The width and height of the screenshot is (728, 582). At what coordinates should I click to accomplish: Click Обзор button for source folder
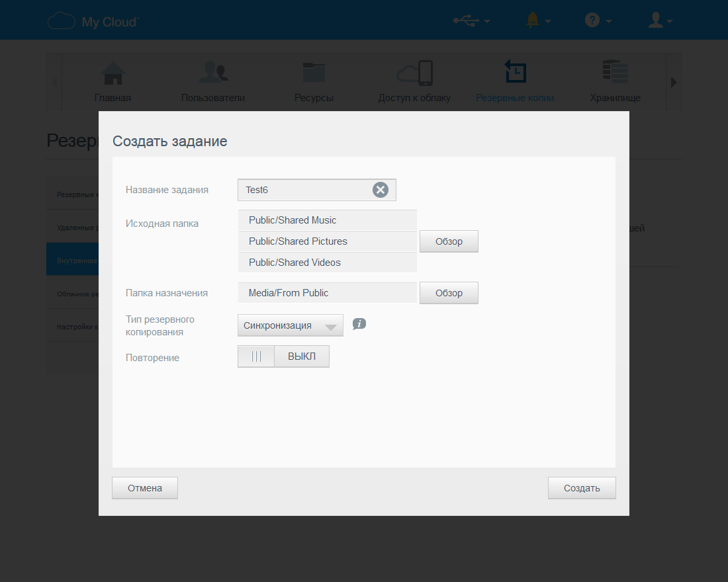pos(449,241)
